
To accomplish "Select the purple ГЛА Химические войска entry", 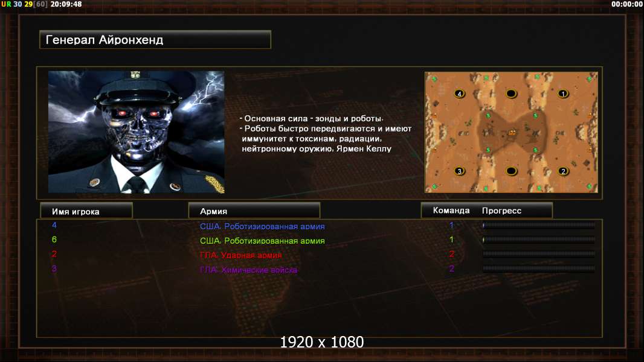I will 248,270.
